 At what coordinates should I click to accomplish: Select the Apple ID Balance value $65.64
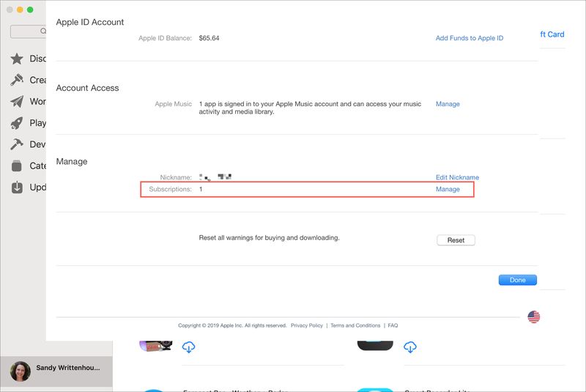tap(209, 38)
